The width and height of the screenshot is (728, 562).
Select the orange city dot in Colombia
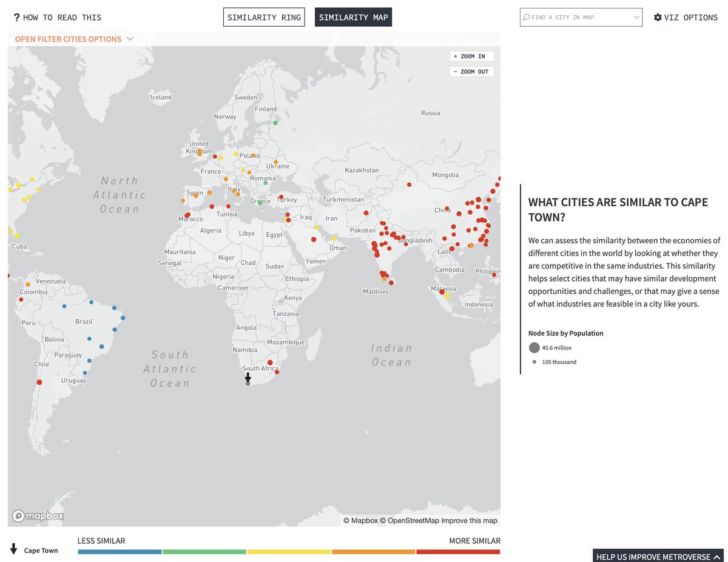point(27,284)
